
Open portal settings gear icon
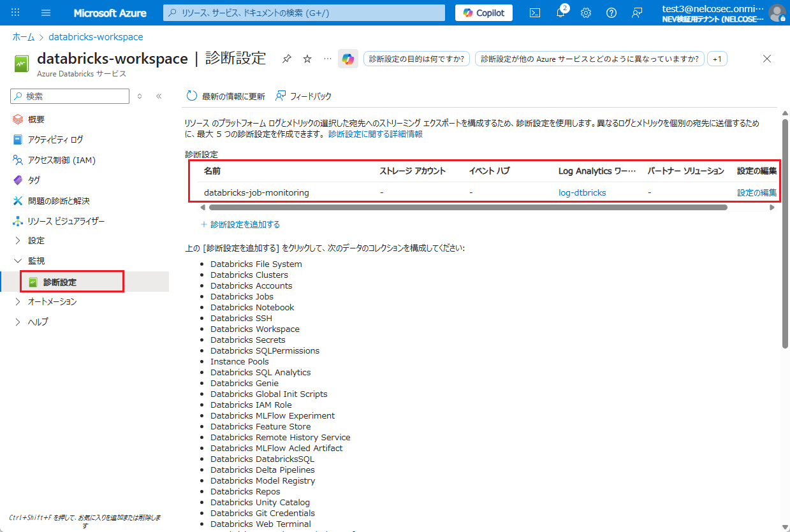(586, 13)
